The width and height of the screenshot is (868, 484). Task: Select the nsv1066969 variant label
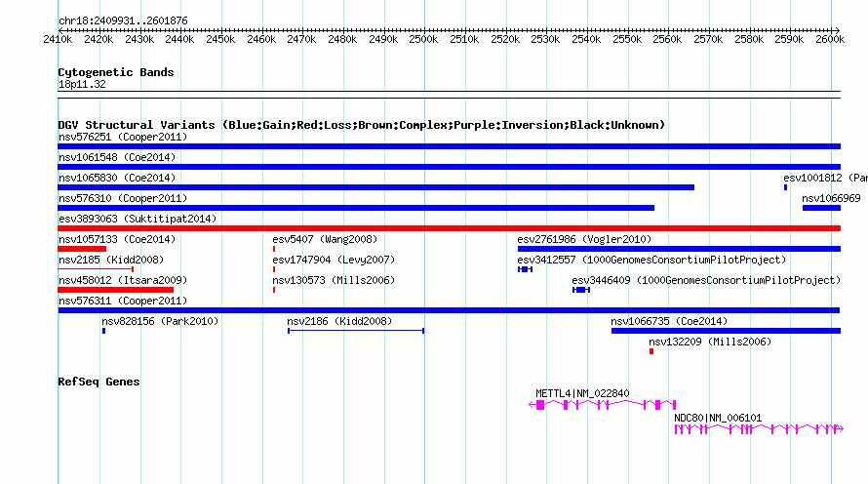click(x=832, y=198)
